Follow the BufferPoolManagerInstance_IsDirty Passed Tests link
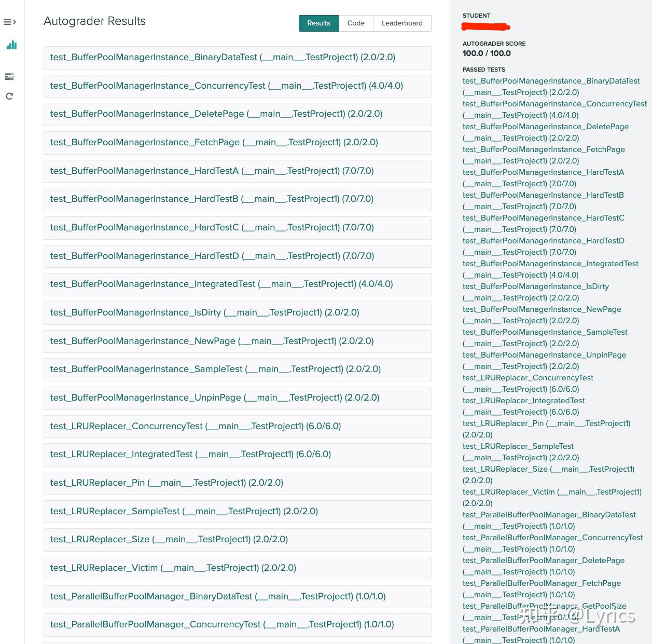 [536, 292]
